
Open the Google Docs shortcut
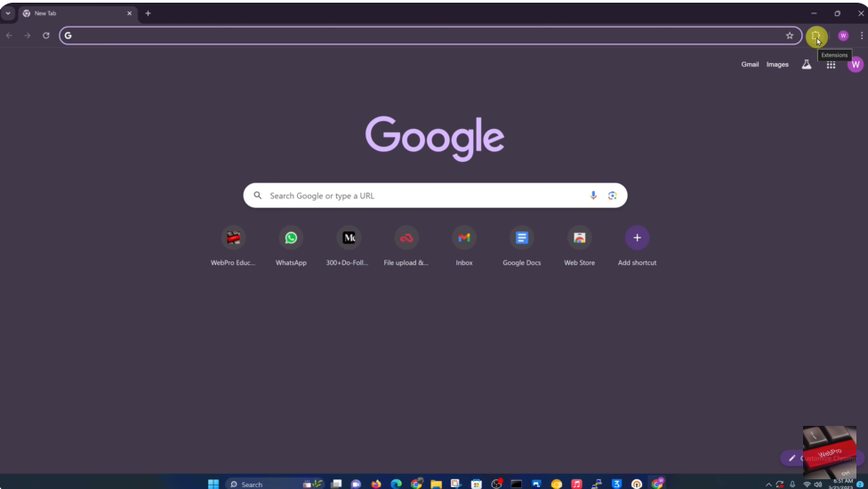[521, 246]
